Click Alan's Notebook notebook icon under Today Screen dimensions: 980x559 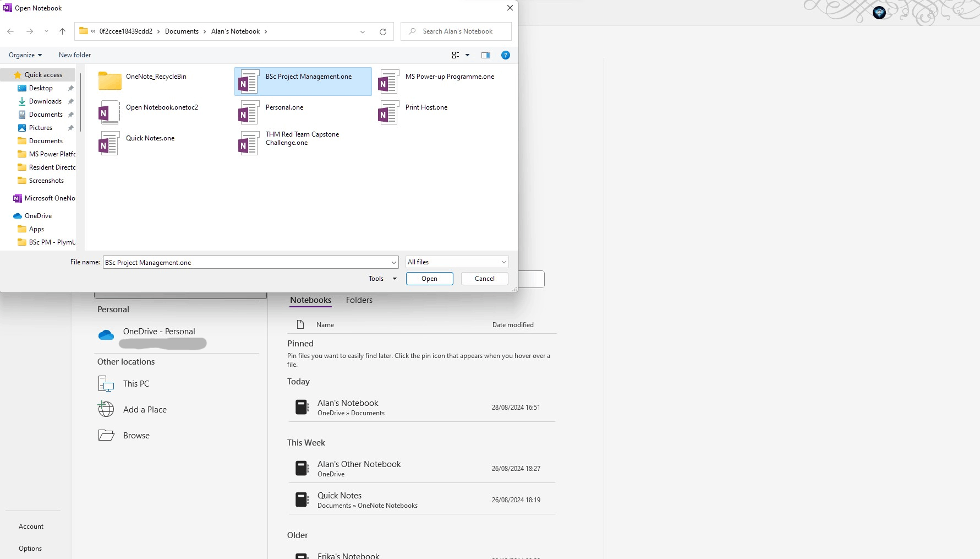pyautogui.click(x=302, y=407)
